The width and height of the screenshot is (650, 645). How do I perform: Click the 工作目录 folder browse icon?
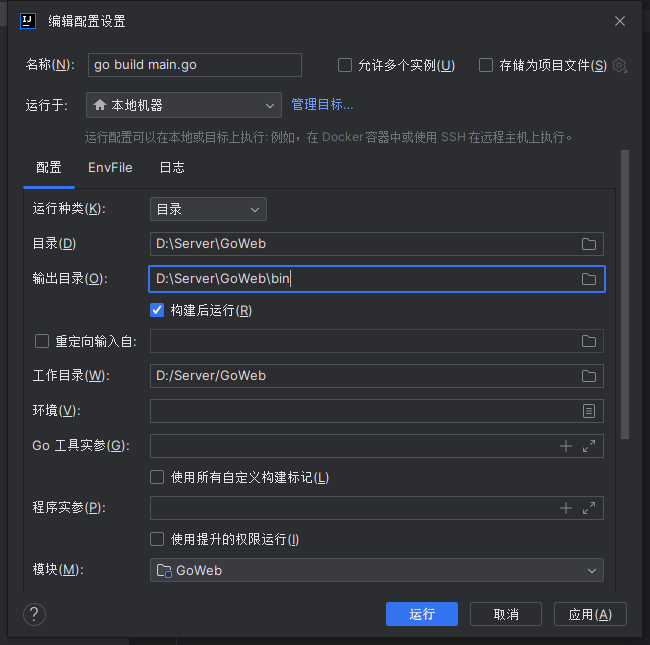[589, 376]
